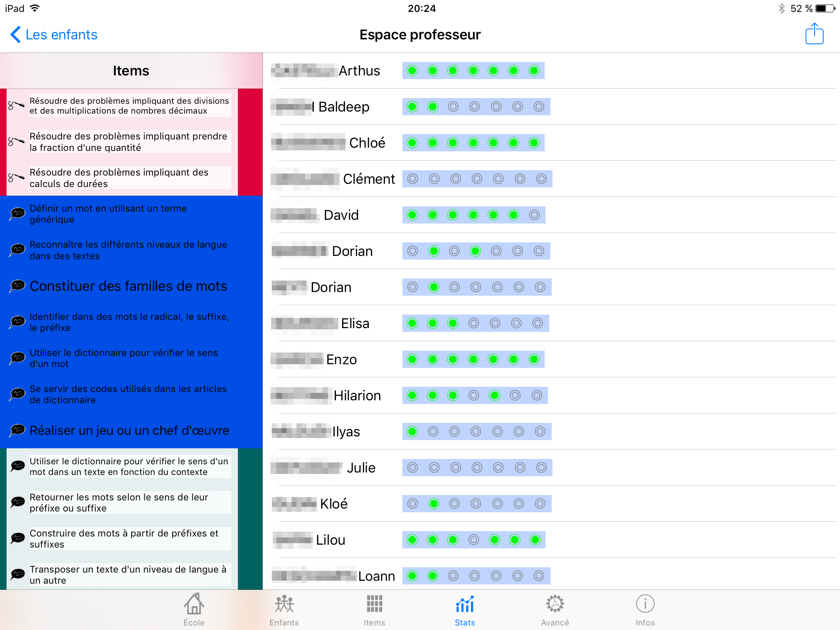Select item Réaliser un jeu ou un chef d'œuvre
The image size is (840, 630).
tap(129, 430)
